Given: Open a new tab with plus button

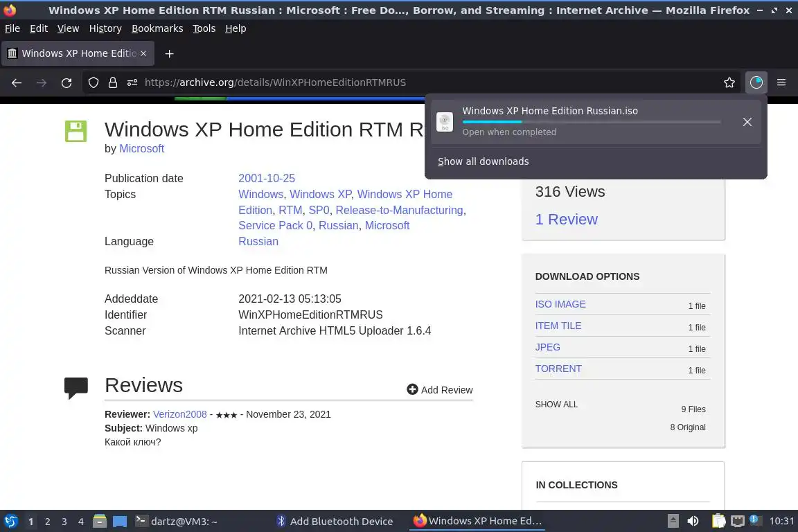Looking at the screenshot, I should [170, 53].
